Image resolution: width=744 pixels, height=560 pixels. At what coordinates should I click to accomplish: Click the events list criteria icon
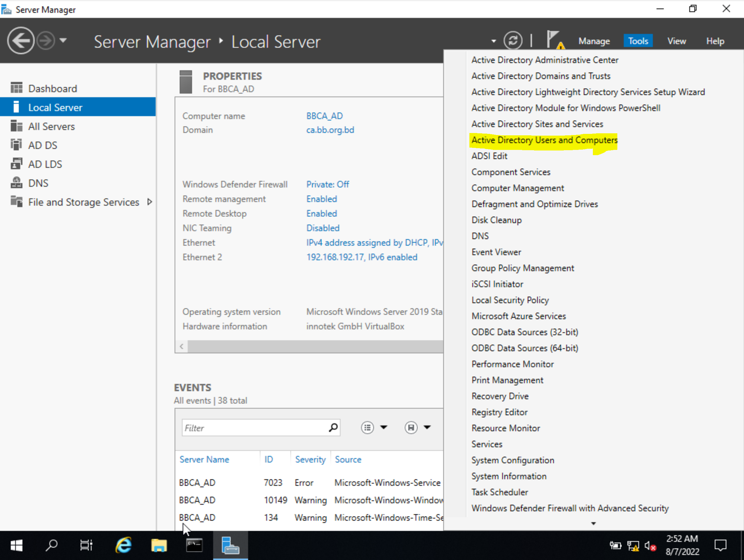tap(367, 428)
